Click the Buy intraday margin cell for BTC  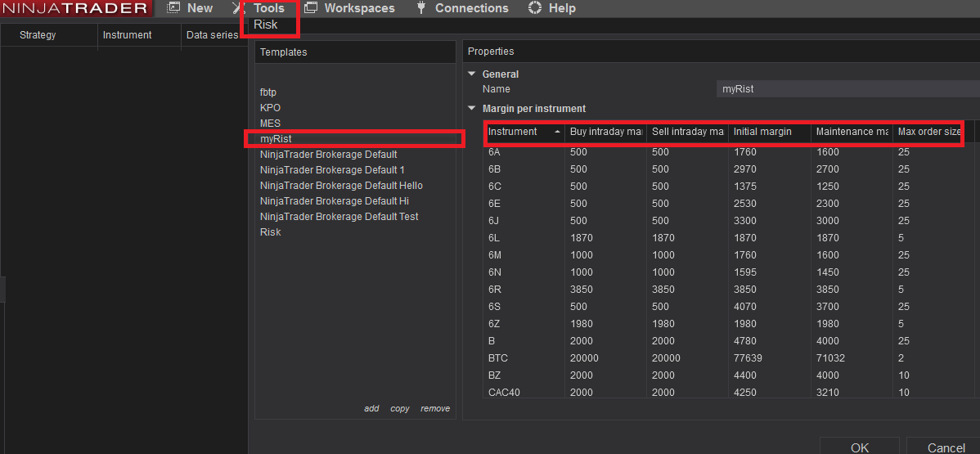[x=605, y=358]
